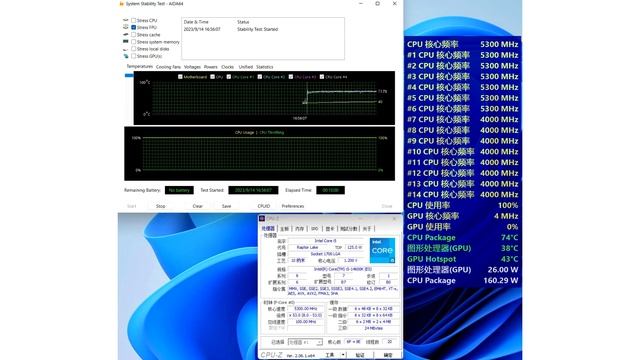The height and width of the screenshot is (360, 640).
Task: Open the Voltages tab
Action: click(192, 67)
